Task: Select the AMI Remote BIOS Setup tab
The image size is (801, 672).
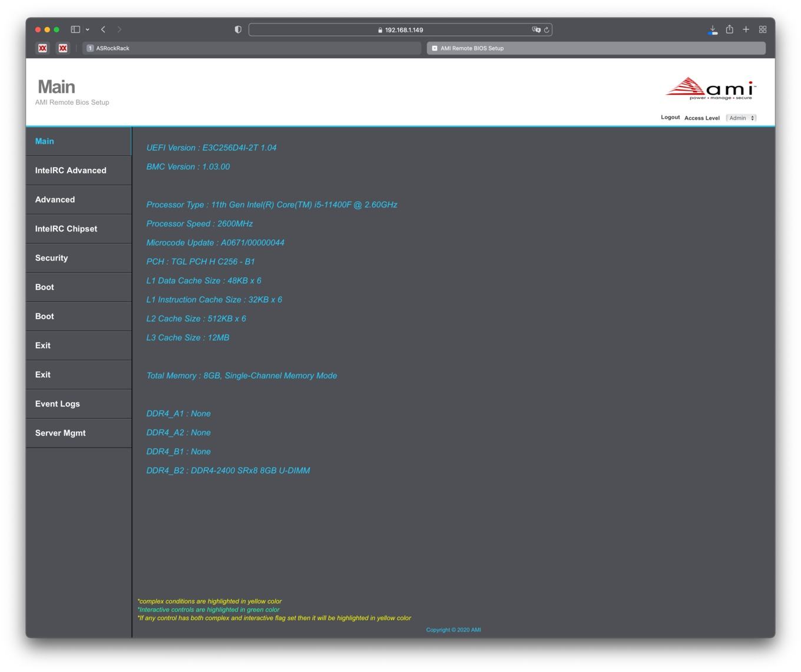Action: [596, 48]
